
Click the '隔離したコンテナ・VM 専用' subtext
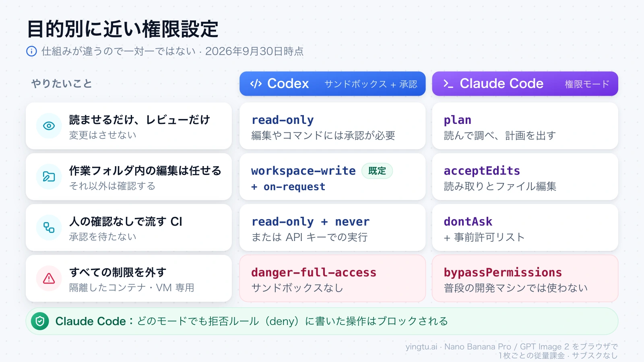click(x=132, y=288)
